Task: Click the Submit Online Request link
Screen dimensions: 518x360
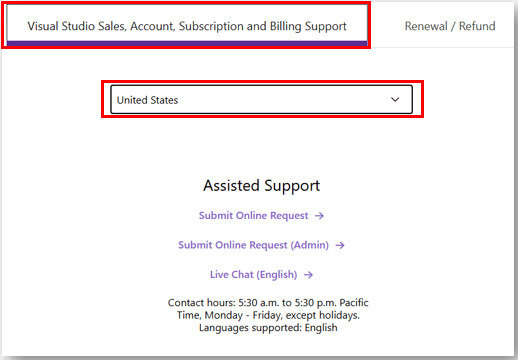Action: tap(261, 216)
